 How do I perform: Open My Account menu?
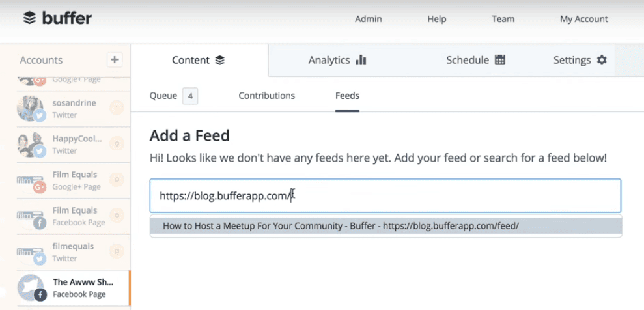click(x=583, y=19)
